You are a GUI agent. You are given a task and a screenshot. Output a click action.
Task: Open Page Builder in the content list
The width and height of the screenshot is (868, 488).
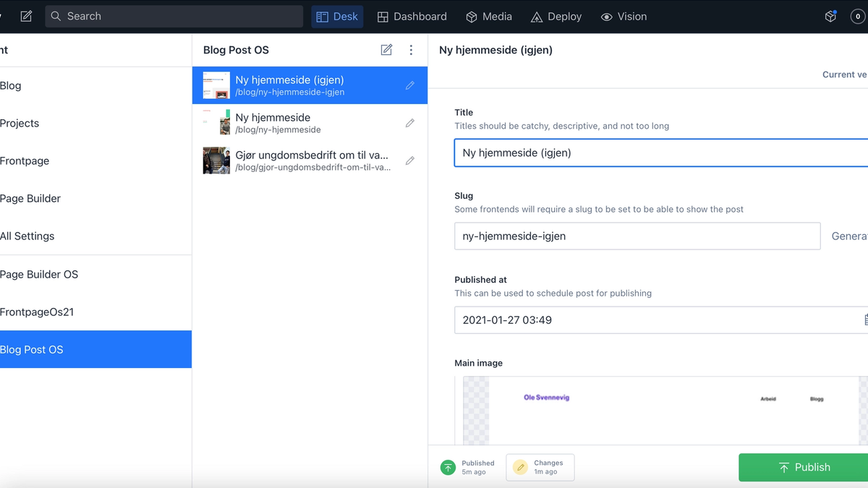click(x=95, y=198)
